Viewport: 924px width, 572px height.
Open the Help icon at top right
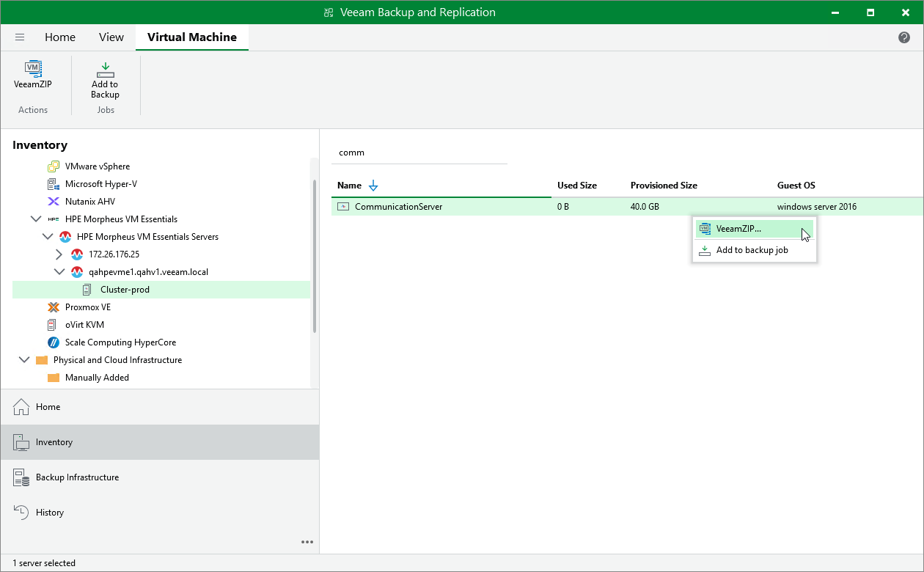point(903,37)
